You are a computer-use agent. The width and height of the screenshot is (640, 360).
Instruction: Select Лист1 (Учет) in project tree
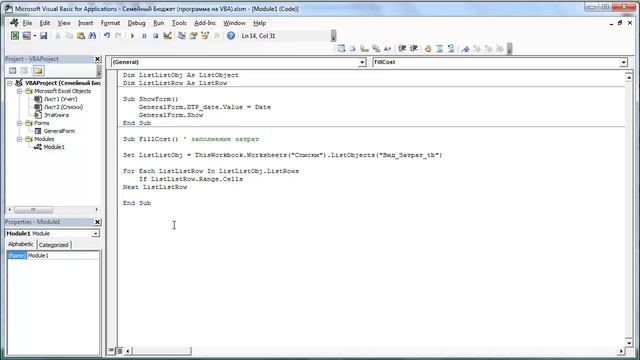tap(60, 99)
